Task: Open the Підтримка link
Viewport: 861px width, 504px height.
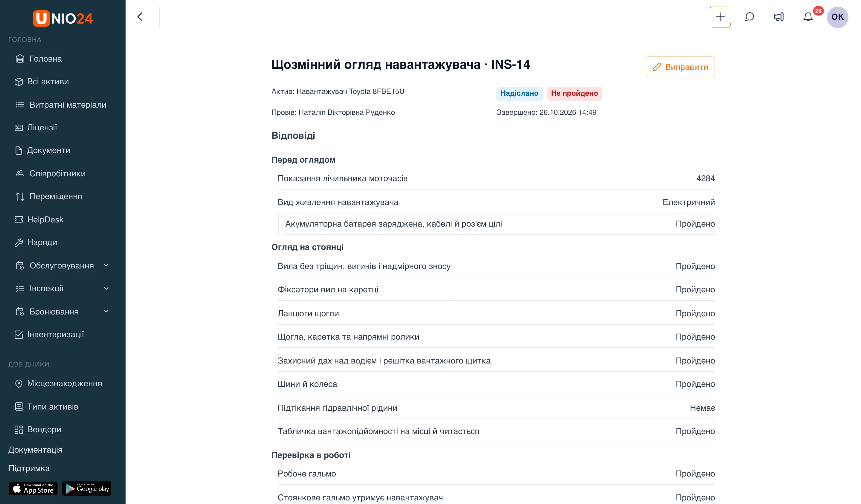Action: (x=29, y=468)
